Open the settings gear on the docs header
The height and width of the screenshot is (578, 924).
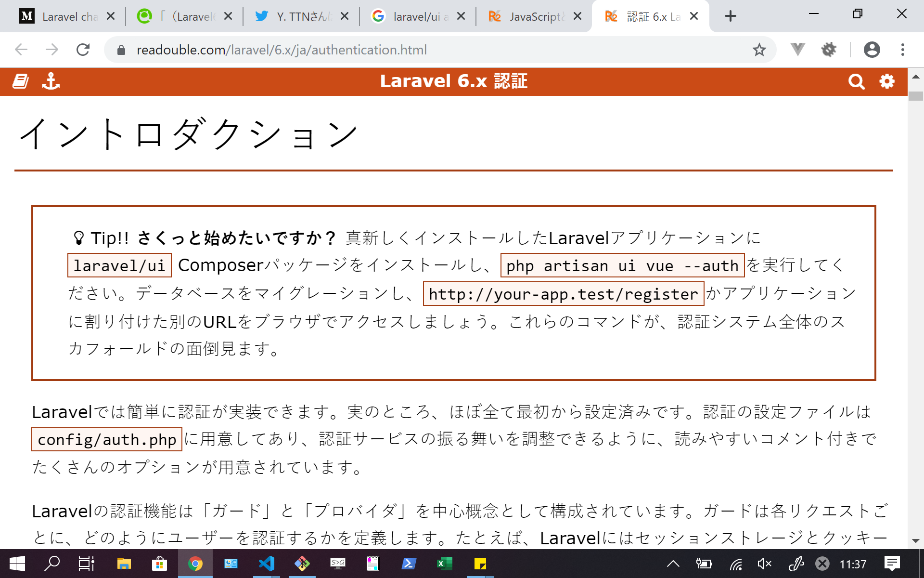tap(887, 81)
